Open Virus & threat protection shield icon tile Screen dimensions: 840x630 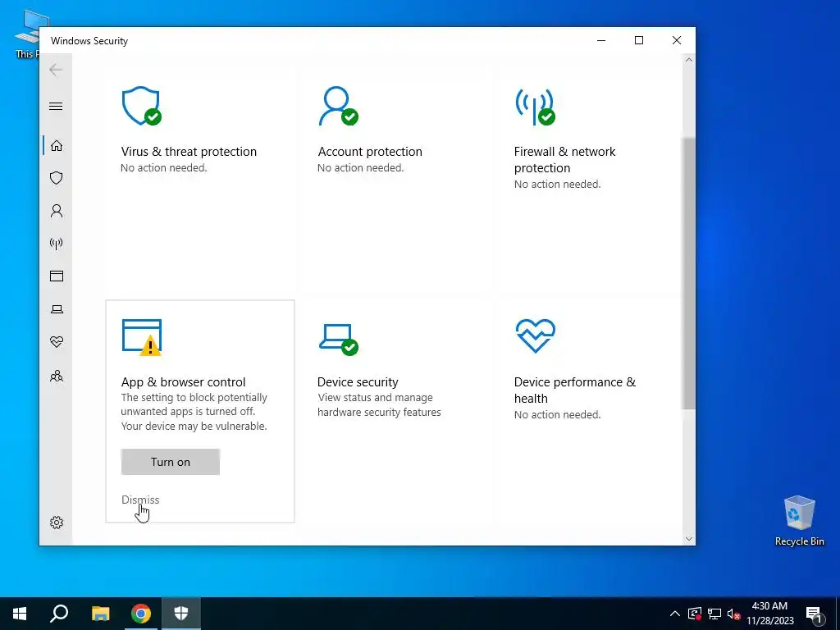(x=141, y=106)
